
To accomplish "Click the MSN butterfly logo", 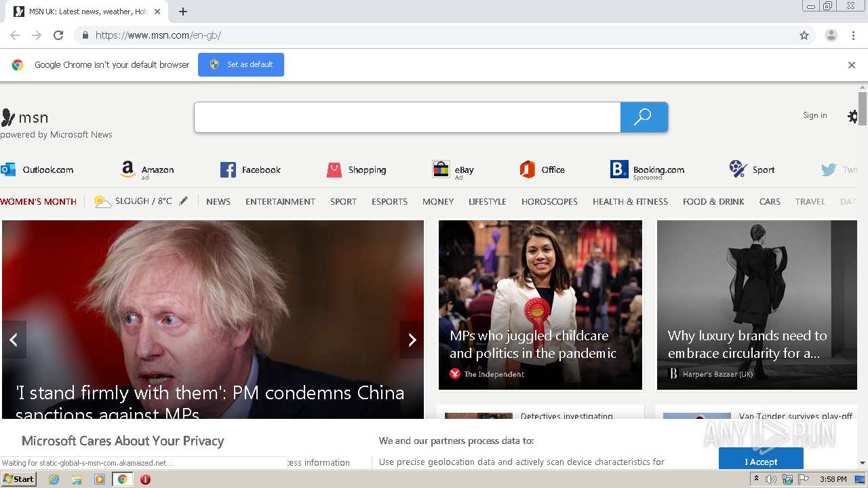I will click(24, 117).
